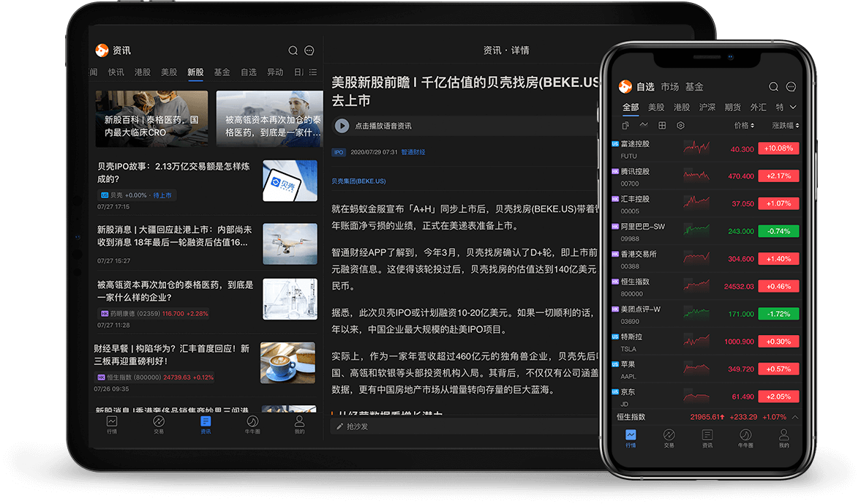Open 待上市 link under 贝壳IPO story
The image size is (861, 504).
(x=162, y=195)
